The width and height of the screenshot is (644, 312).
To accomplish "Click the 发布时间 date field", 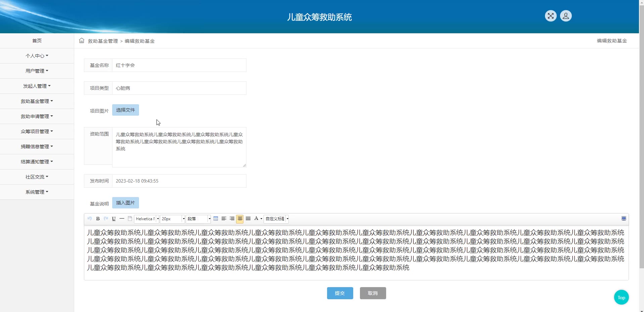I will coord(179,181).
